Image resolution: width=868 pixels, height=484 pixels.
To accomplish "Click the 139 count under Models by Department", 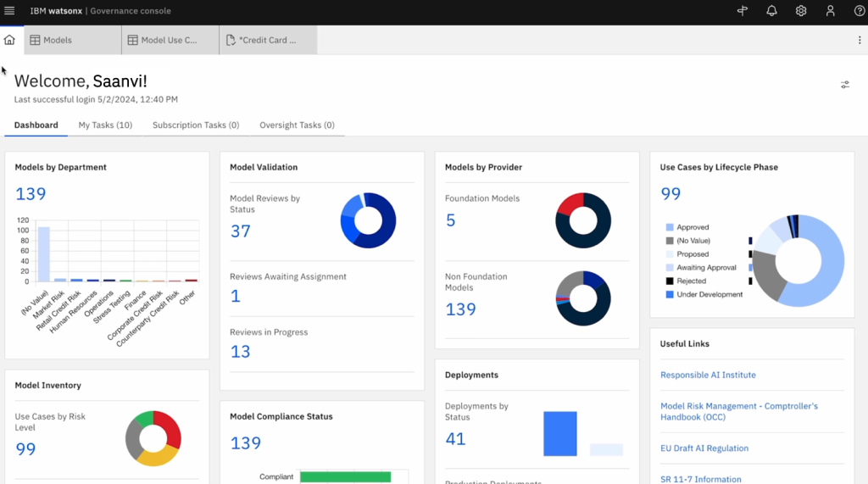I will [x=31, y=194].
